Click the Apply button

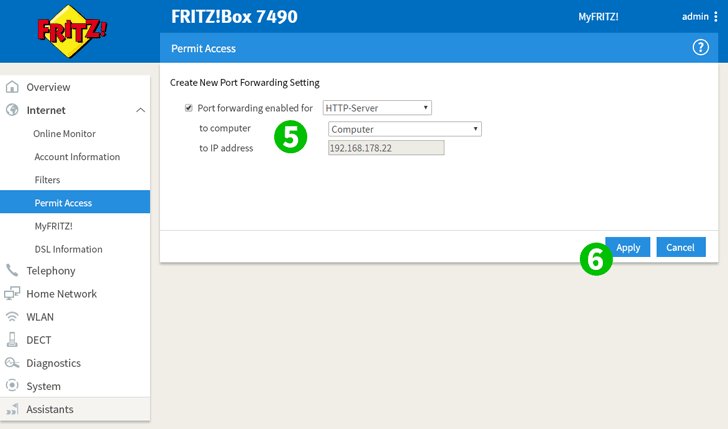click(628, 247)
